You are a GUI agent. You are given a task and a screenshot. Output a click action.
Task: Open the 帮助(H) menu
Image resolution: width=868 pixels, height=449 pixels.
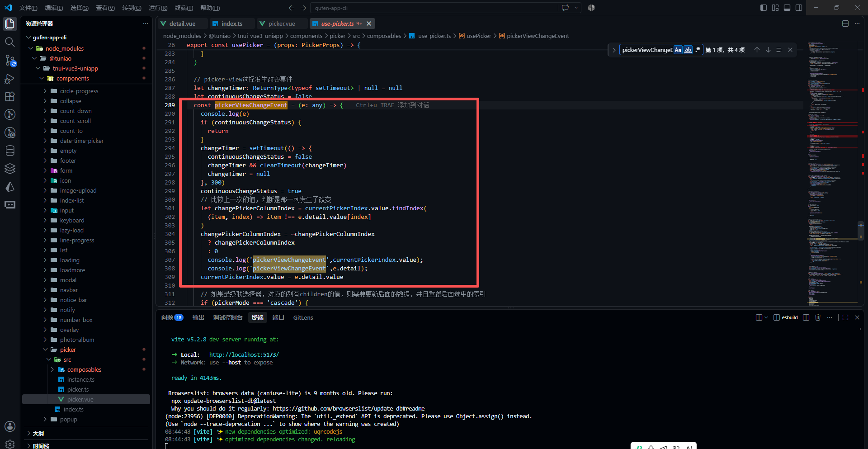pos(210,8)
